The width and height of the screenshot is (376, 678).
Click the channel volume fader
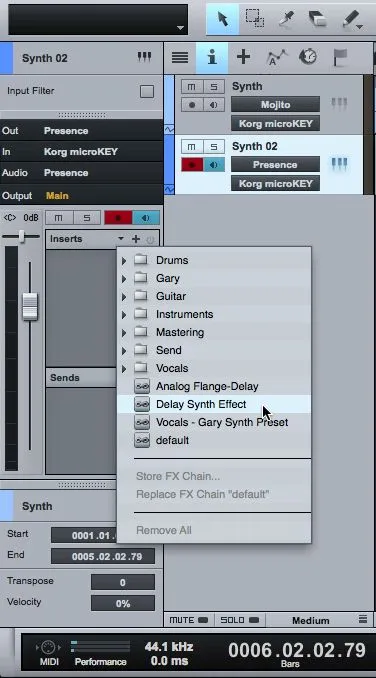click(30, 307)
